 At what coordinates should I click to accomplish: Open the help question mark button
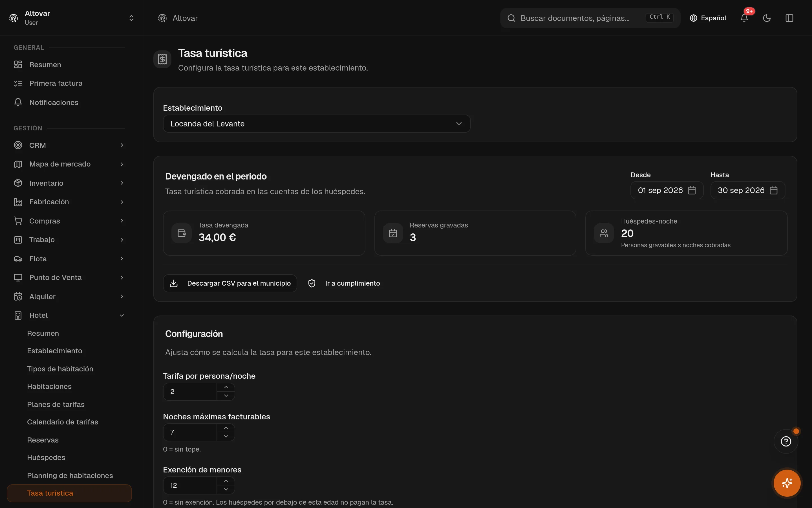coord(786,441)
